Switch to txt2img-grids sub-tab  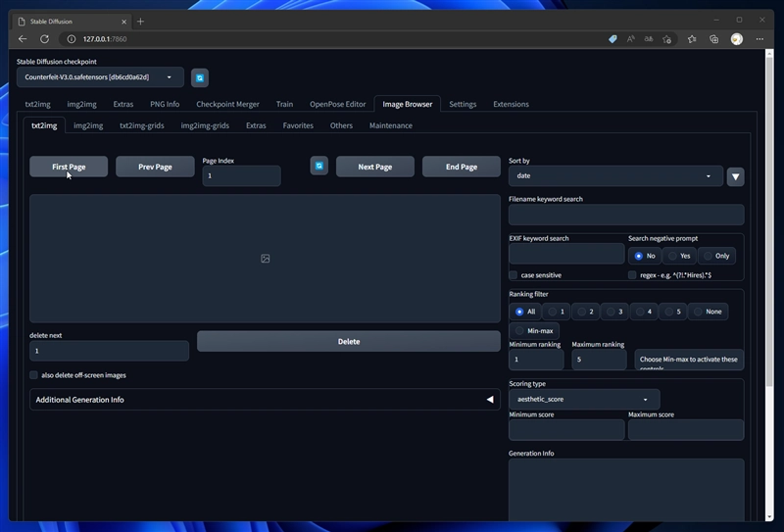tap(141, 125)
